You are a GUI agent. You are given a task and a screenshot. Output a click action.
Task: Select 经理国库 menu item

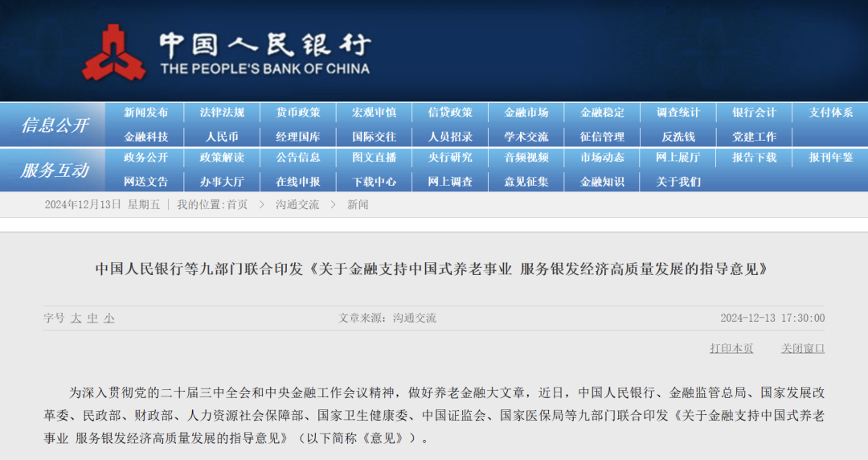(298, 137)
